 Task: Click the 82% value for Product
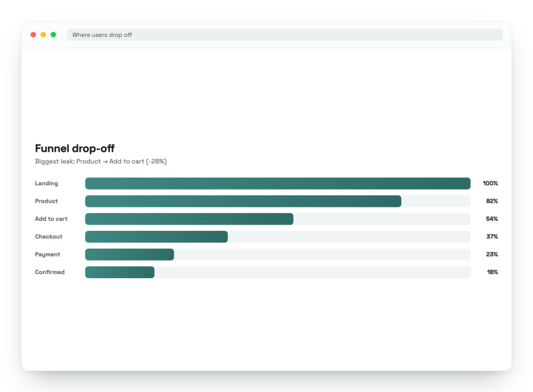point(492,201)
